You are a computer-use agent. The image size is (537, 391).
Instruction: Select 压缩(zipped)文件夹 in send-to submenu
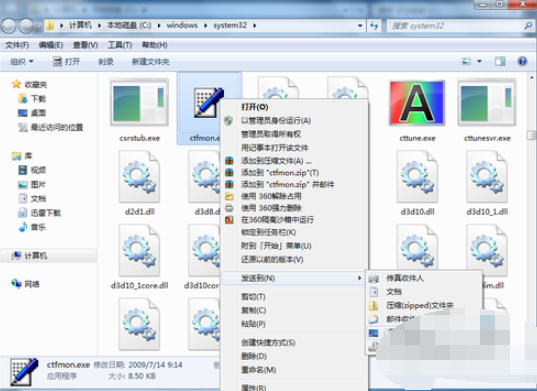click(424, 305)
